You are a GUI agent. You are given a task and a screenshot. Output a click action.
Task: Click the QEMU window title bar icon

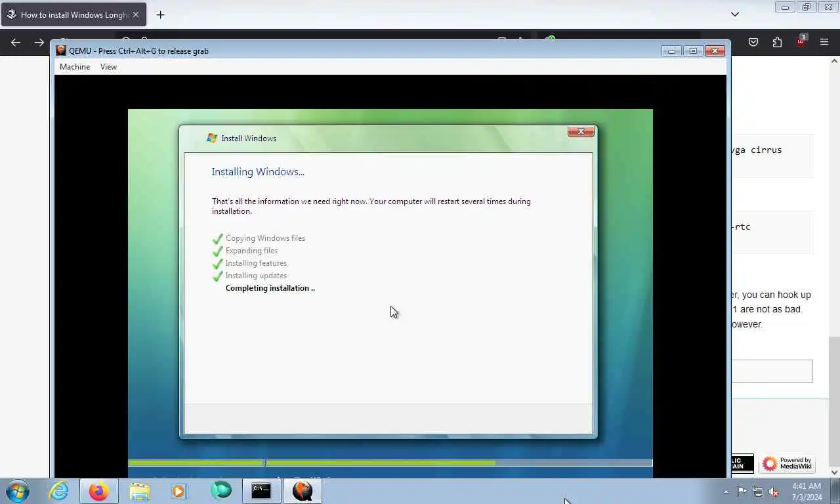coord(61,51)
